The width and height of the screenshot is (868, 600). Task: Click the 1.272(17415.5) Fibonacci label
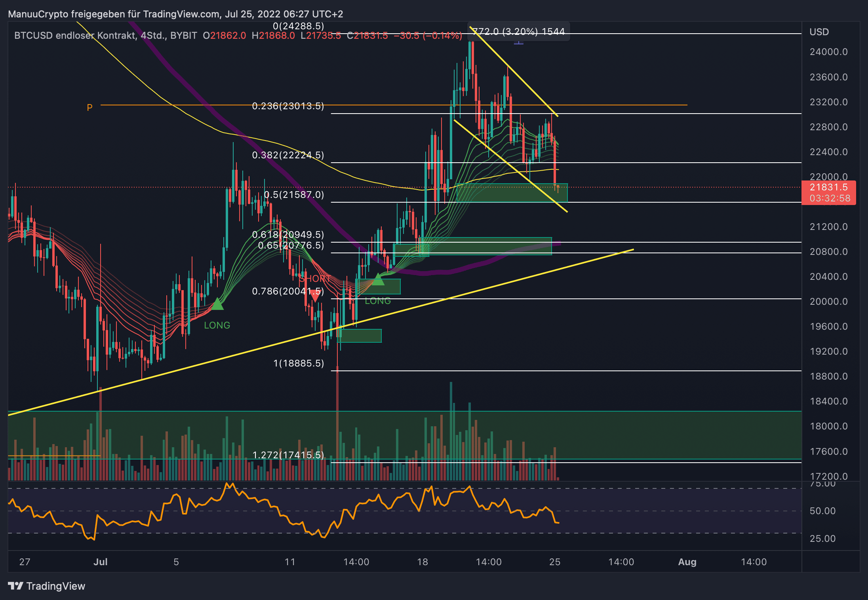click(x=288, y=455)
